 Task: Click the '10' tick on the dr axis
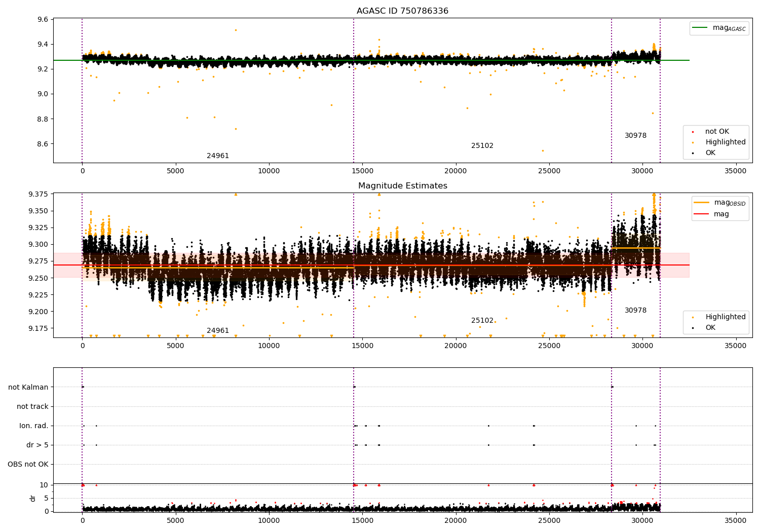(44, 485)
